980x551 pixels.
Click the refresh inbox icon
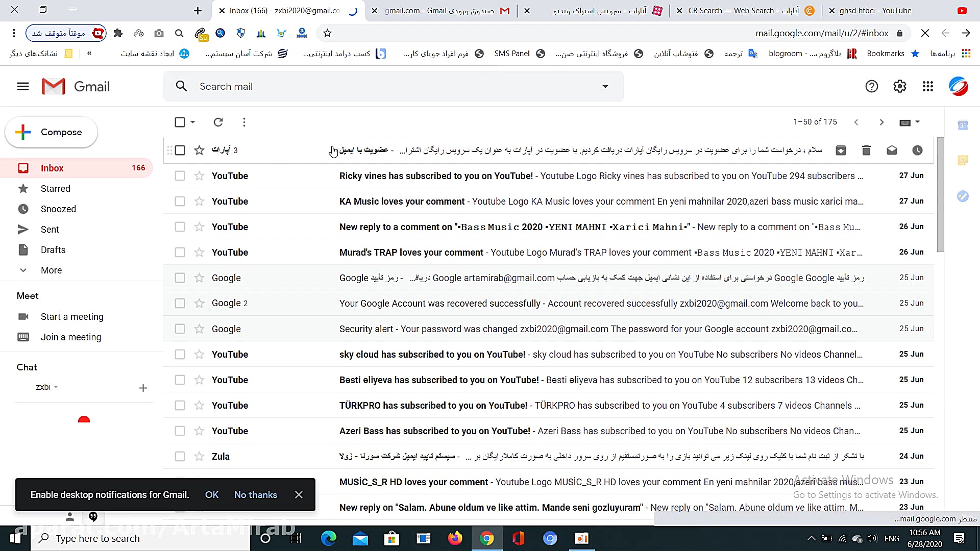coord(218,122)
